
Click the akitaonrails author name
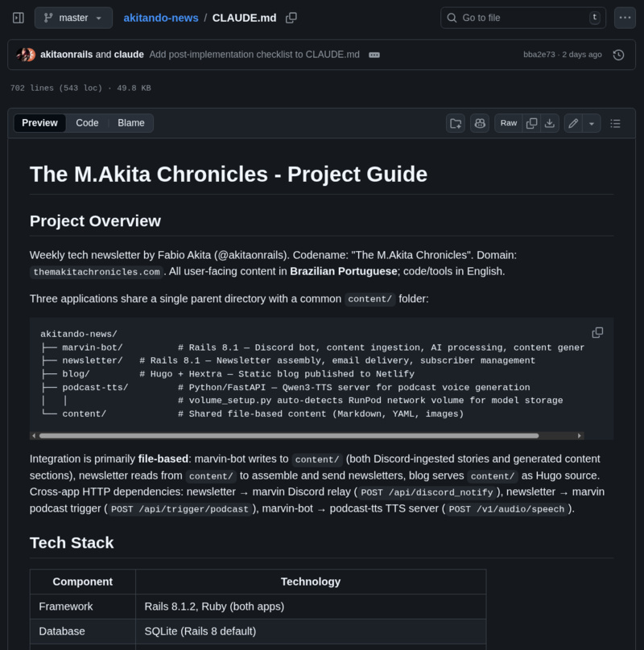pyautogui.click(x=66, y=55)
